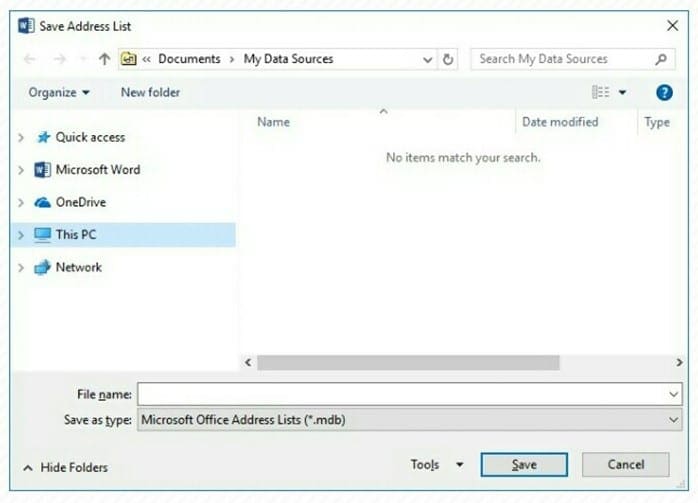The width and height of the screenshot is (698, 503).
Task: Open the view options dropdown arrow
Action: [622, 93]
